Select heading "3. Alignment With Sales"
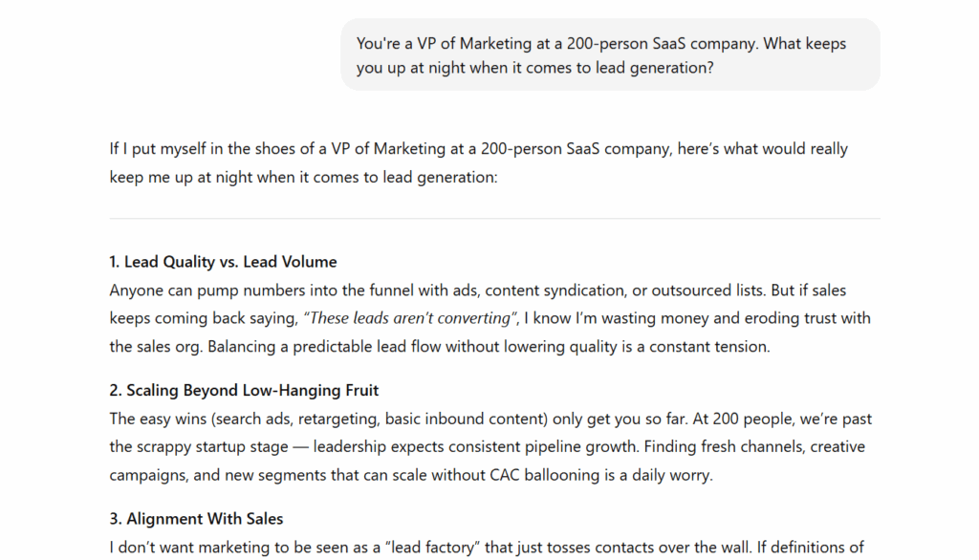 click(196, 519)
